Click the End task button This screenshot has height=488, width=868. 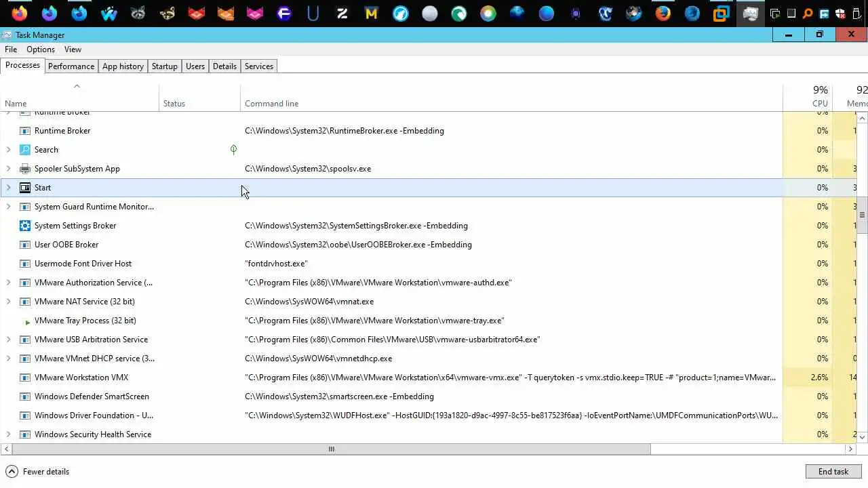(833, 472)
